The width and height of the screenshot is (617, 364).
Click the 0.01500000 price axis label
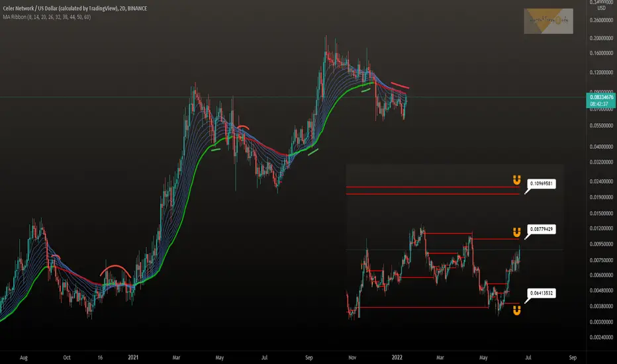[x=601, y=213]
